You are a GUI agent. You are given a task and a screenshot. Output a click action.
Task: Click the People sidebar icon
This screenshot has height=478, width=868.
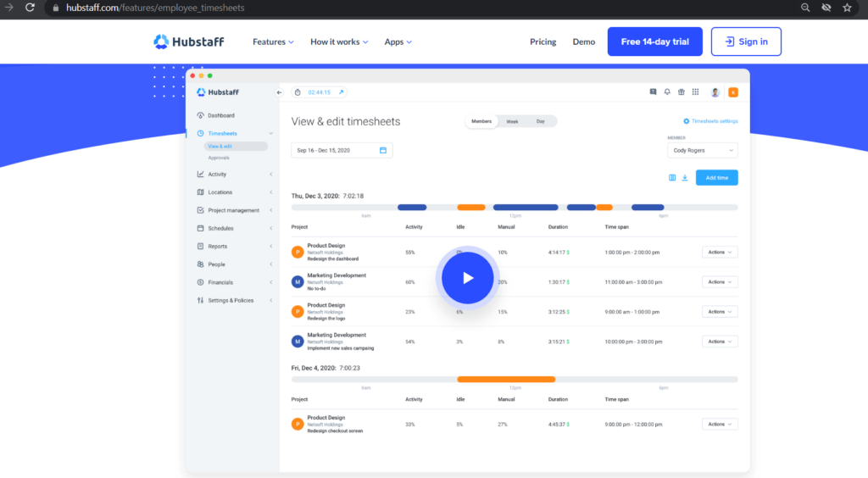click(x=200, y=264)
